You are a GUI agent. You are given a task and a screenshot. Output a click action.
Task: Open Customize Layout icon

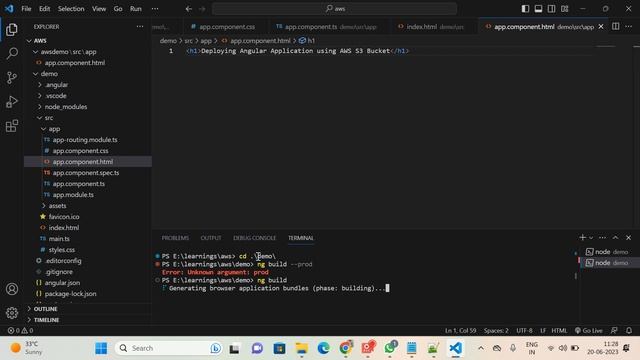(564, 9)
